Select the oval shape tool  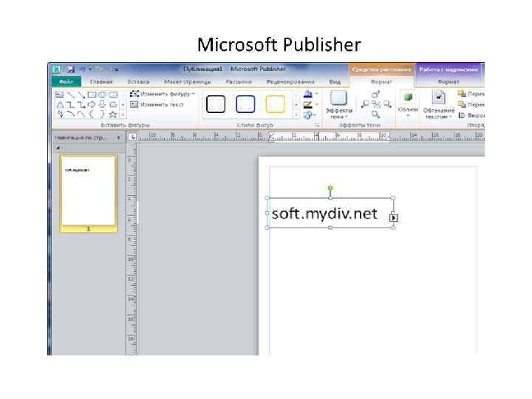(x=102, y=95)
